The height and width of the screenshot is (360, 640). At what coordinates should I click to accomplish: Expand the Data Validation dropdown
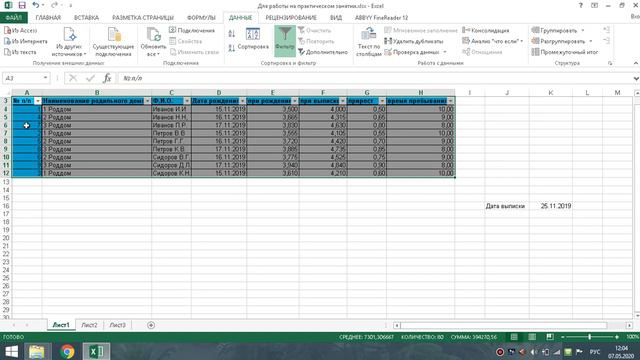point(444,52)
